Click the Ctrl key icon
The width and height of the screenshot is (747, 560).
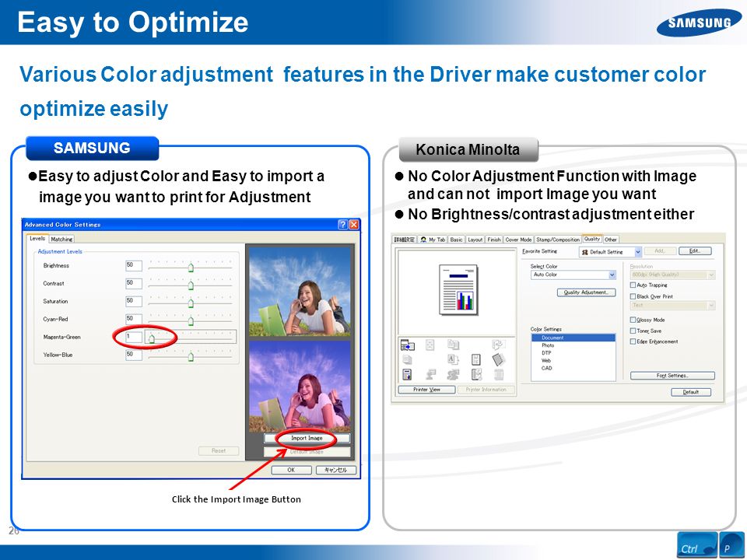click(697, 545)
